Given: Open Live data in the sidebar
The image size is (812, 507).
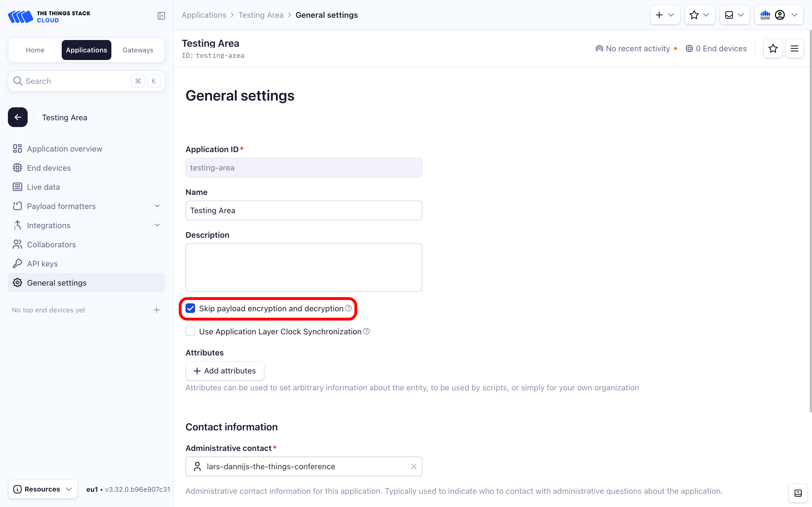Looking at the screenshot, I should coord(43,187).
